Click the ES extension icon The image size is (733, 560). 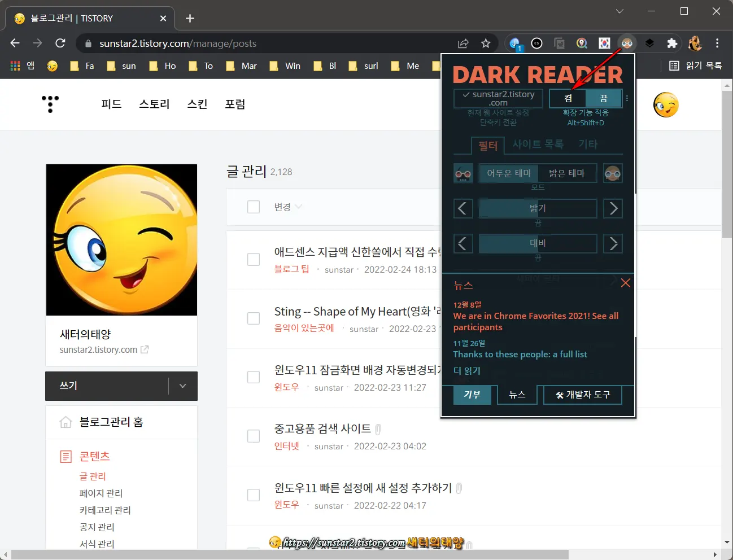[536, 43]
